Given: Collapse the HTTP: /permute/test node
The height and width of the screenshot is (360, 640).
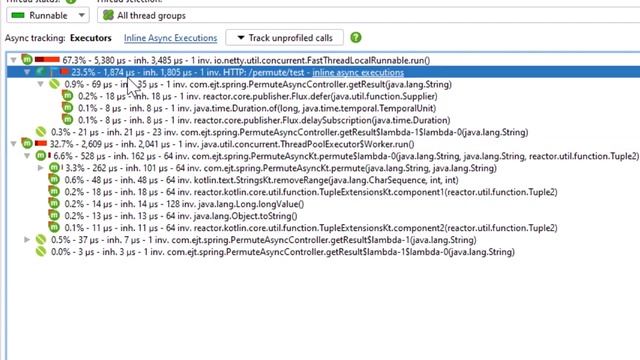Looking at the screenshot, I should click(27, 72).
